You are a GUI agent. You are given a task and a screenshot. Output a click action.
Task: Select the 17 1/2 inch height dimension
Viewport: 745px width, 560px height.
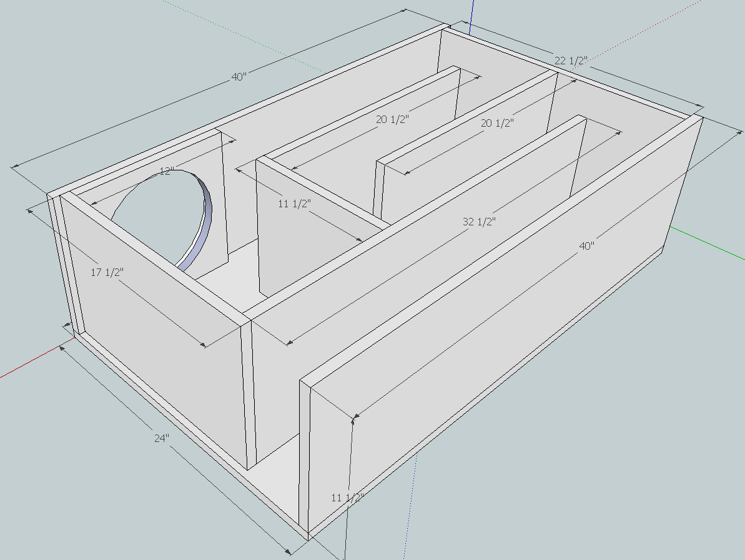pos(109,272)
